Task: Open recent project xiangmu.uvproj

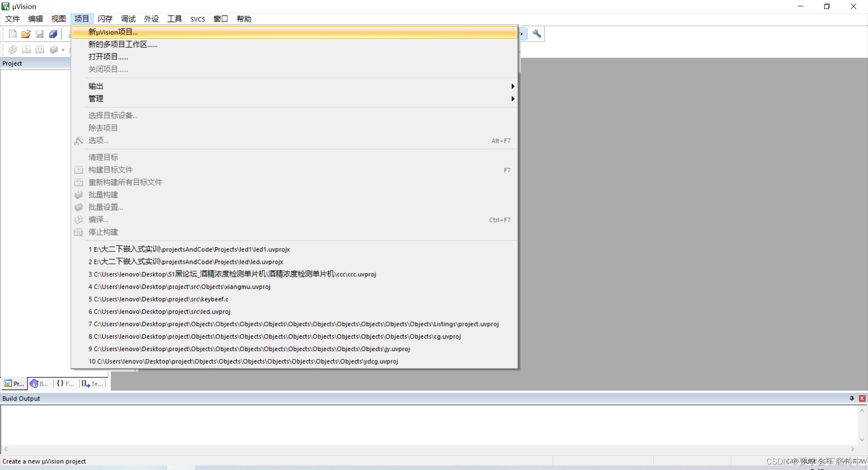Action: pos(294,287)
